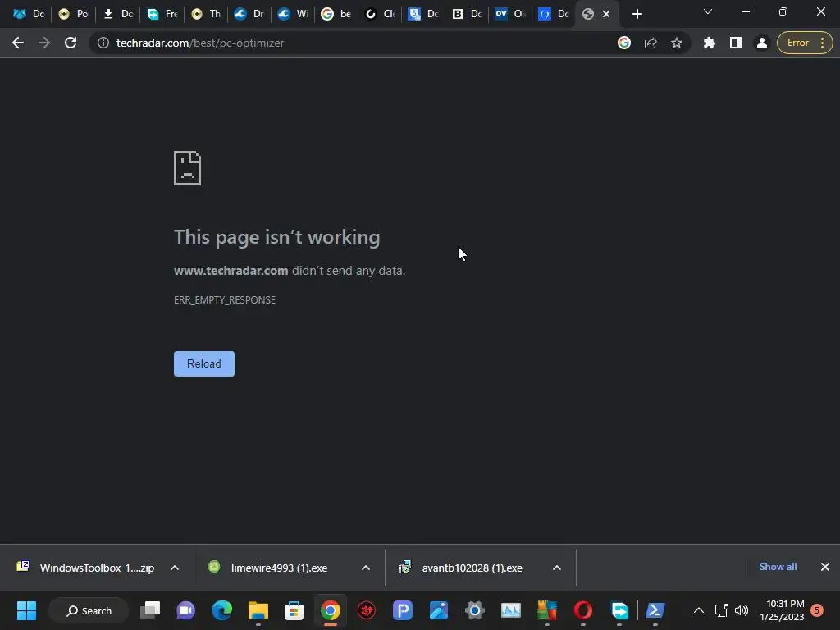Switch to the 'Dr' tab
The height and width of the screenshot is (630, 840).
250,14
